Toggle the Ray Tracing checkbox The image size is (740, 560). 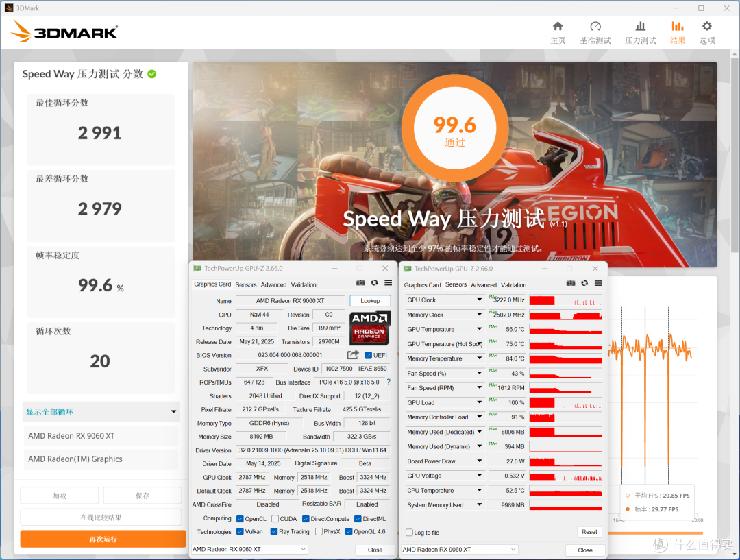pyautogui.click(x=273, y=532)
